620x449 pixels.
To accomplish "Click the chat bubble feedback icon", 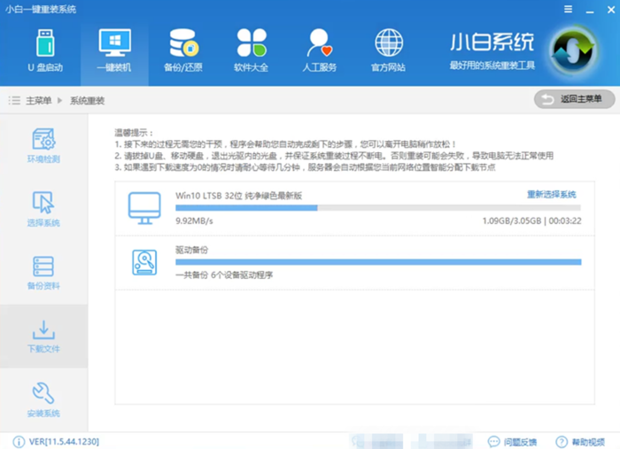I will tap(494, 441).
